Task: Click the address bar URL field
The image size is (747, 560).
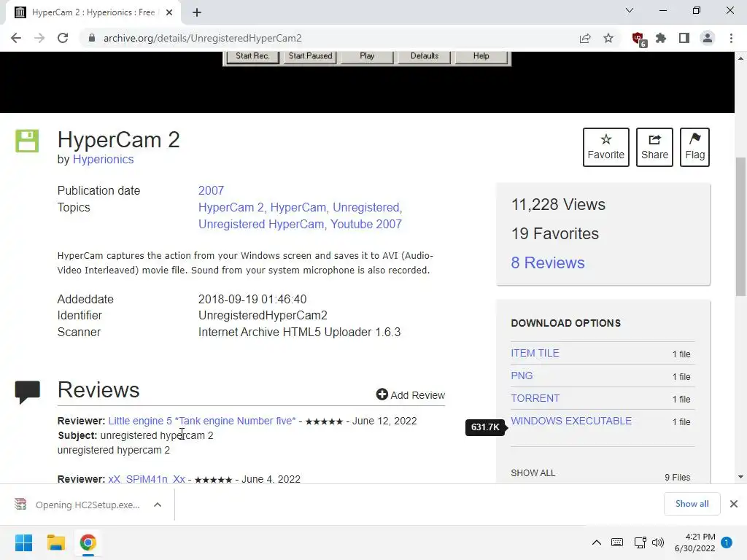Action: tap(329, 38)
